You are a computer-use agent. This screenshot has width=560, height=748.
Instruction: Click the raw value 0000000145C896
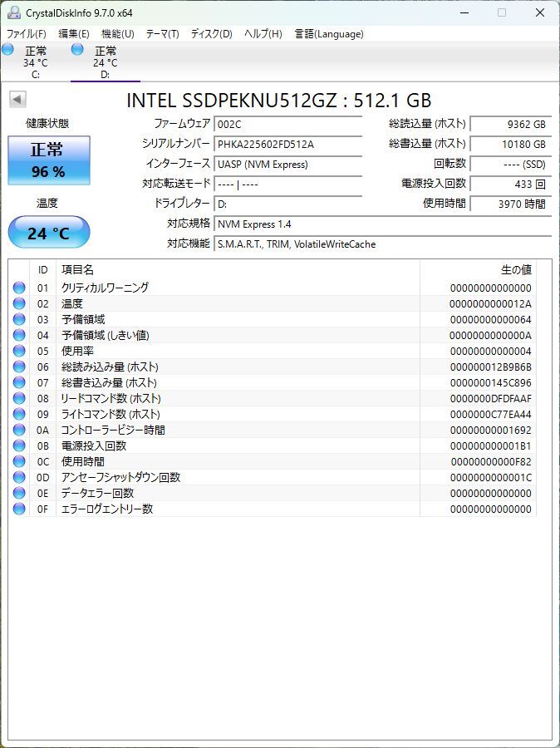pos(490,383)
